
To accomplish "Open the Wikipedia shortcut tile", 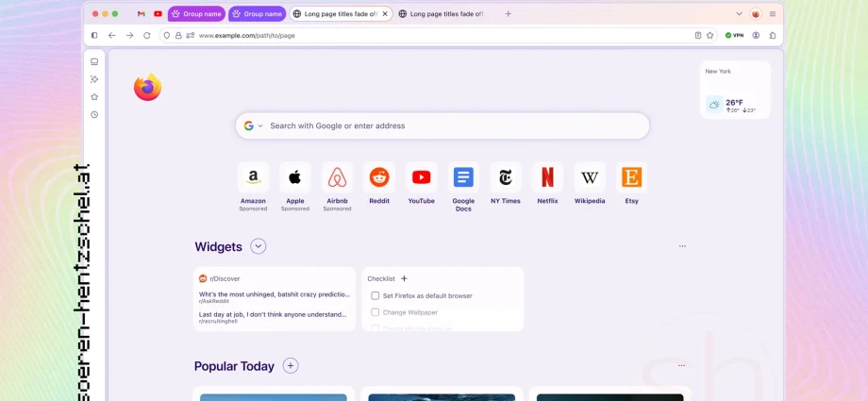I will pos(590,183).
